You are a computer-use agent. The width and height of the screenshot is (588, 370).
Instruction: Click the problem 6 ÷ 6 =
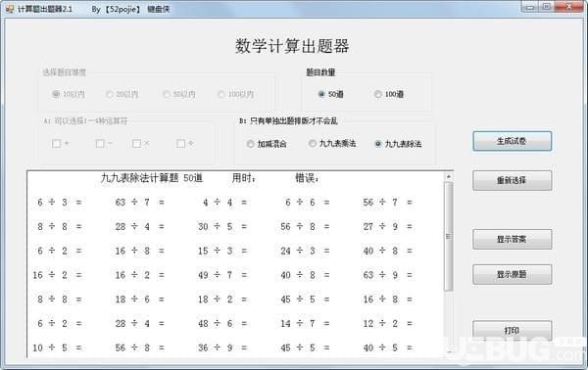click(307, 203)
